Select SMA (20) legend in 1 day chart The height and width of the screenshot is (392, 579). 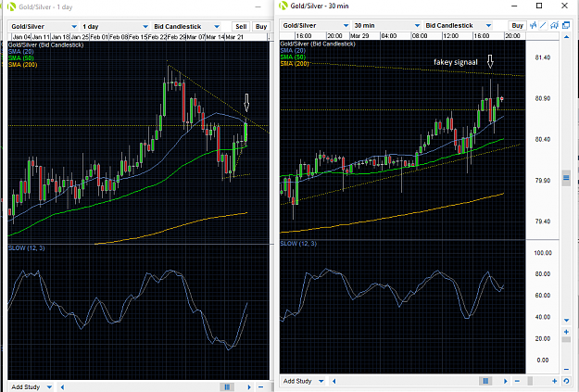(x=21, y=51)
